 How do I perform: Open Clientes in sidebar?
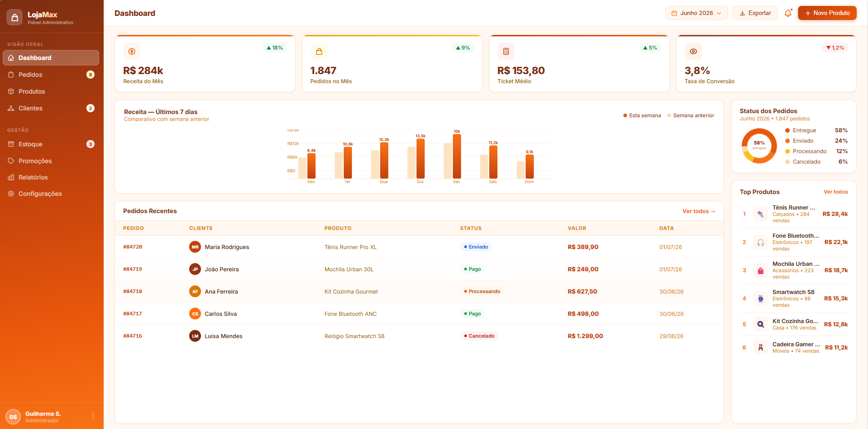coord(51,108)
